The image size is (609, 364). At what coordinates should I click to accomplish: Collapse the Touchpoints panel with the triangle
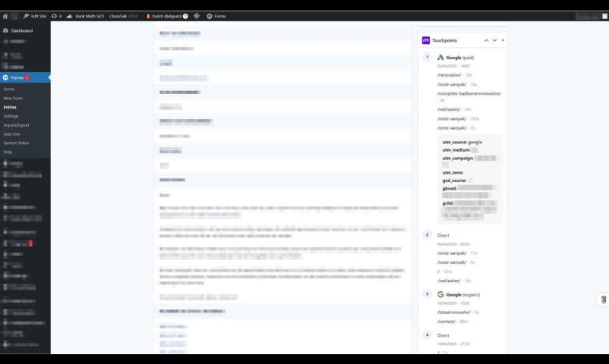point(503,40)
